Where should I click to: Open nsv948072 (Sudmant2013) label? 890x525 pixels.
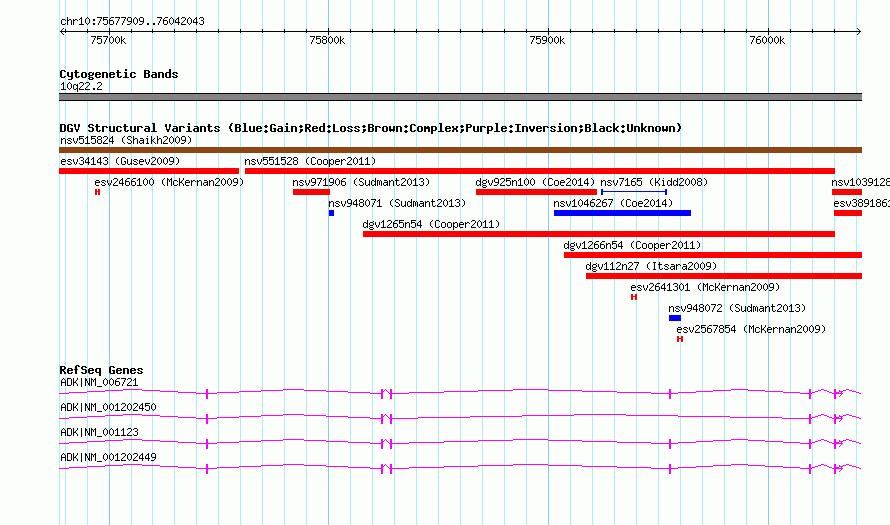737,308
